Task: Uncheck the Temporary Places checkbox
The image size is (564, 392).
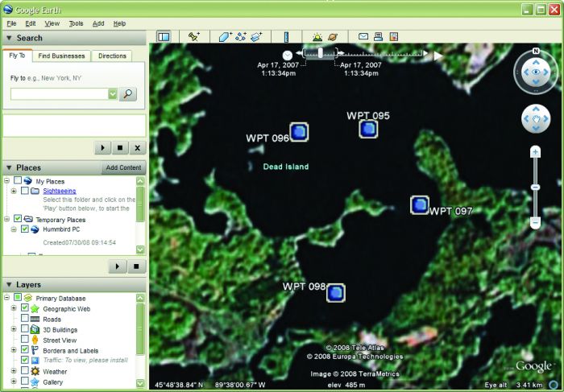Action: pyautogui.click(x=18, y=218)
